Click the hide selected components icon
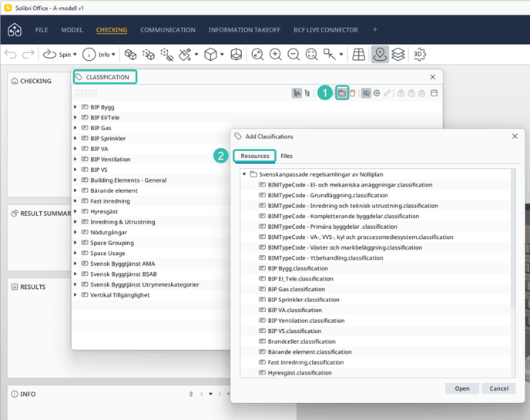 tap(166, 55)
